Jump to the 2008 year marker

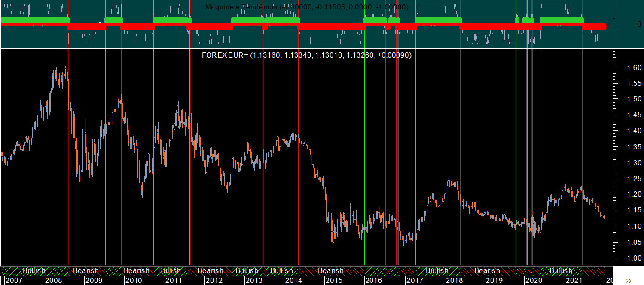pos(54,280)
